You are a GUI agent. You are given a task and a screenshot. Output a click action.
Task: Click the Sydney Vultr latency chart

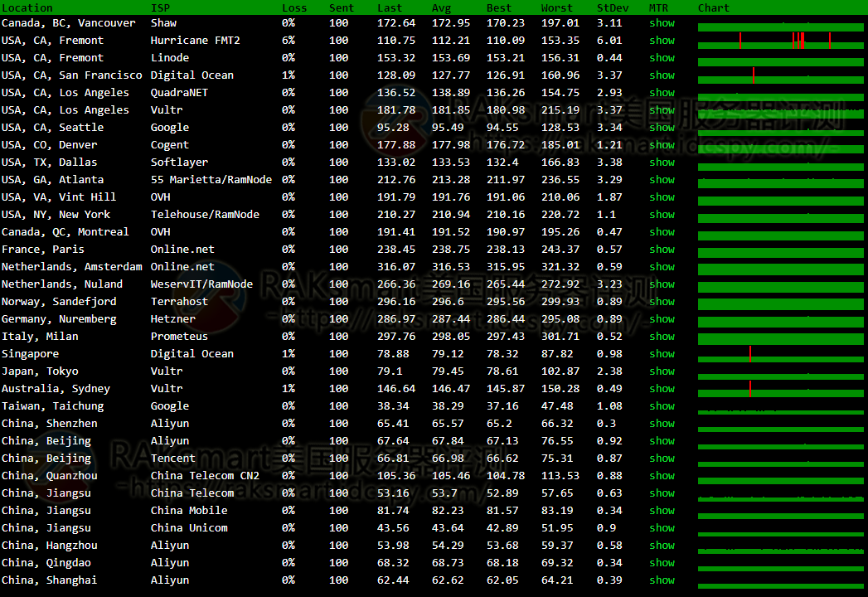pos(780,389)
